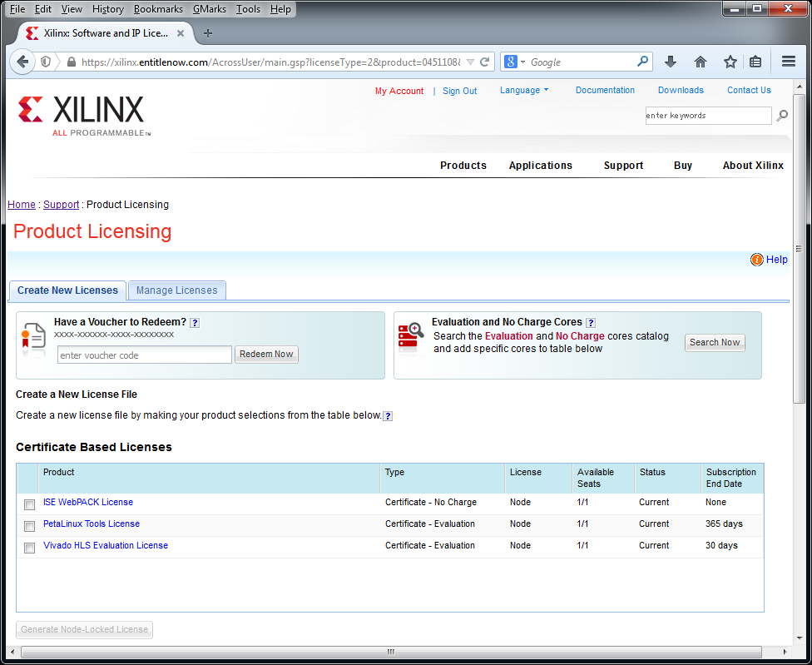Open the Downloads arrow icon in the toolbar
Viewport: 812px width, 665px height.
(670, 62)
